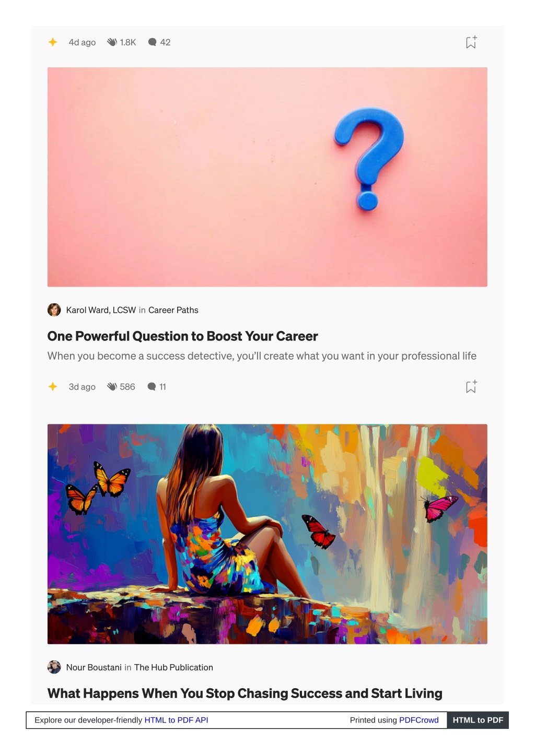Click the member-only star on 4d ago post

53,42
